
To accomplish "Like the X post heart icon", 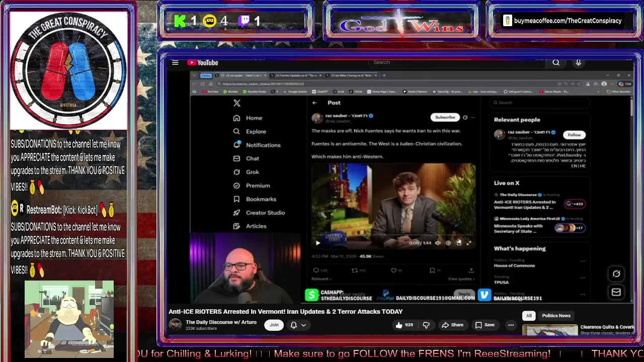I will click(x=394, y=270).
